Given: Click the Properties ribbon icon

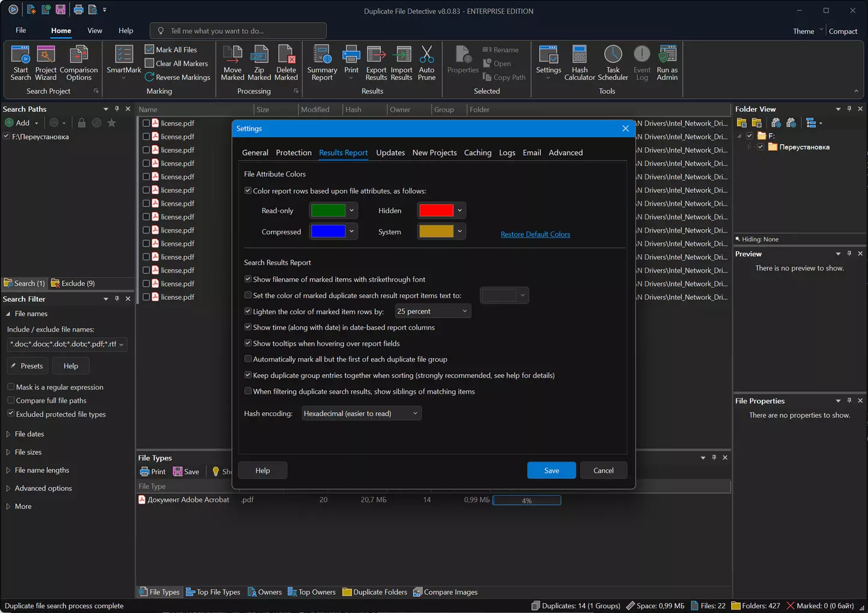Looking at the screenshot, I should pyautogui.click(x=463, y=59).
